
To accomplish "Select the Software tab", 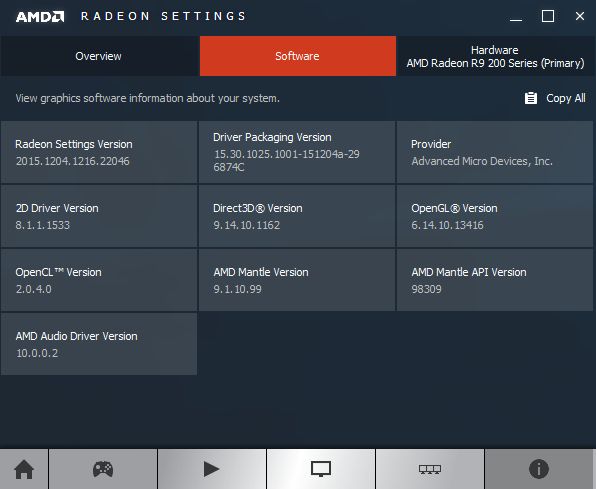I will [x=298, y=56].
